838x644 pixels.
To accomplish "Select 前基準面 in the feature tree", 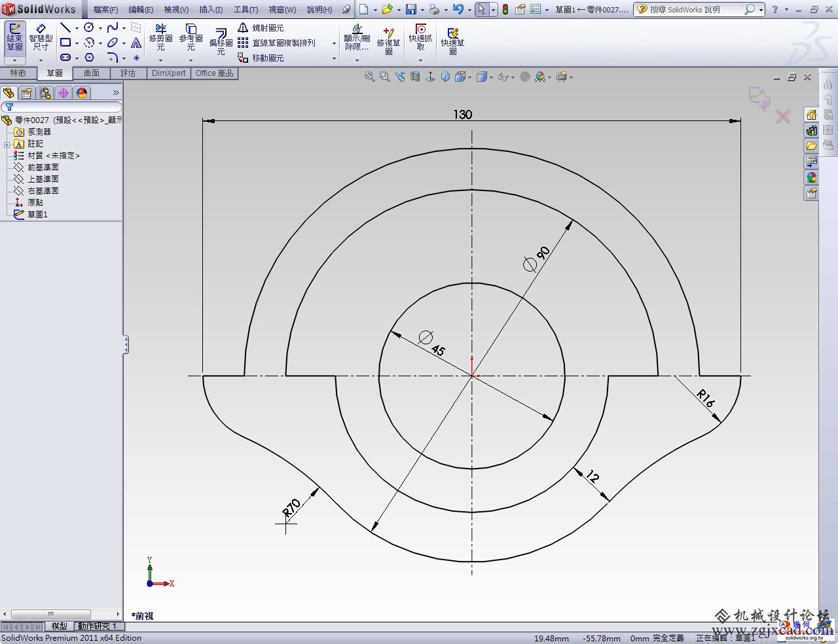I will [x=43, y=168].
